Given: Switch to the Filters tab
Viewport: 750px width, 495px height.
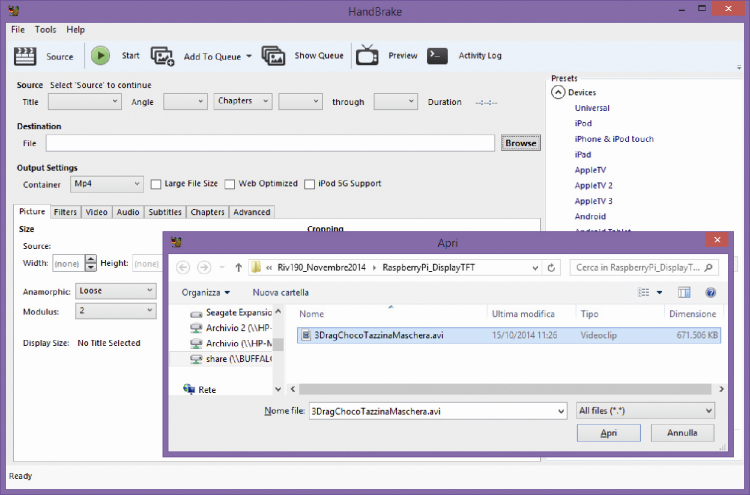Looking at the screenshot, I should (x=65, y=212).
